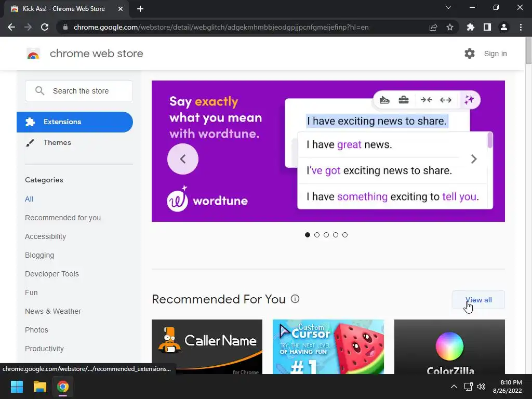Screen dimensions: 532x399
Task: Choose the Blogging category
Action: [x=39, y=255]
